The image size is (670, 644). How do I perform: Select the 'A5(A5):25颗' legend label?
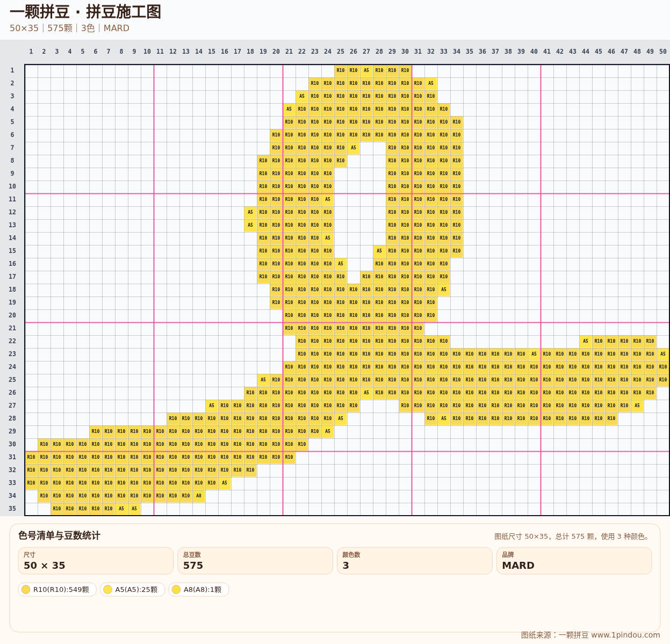coord(136,590)
